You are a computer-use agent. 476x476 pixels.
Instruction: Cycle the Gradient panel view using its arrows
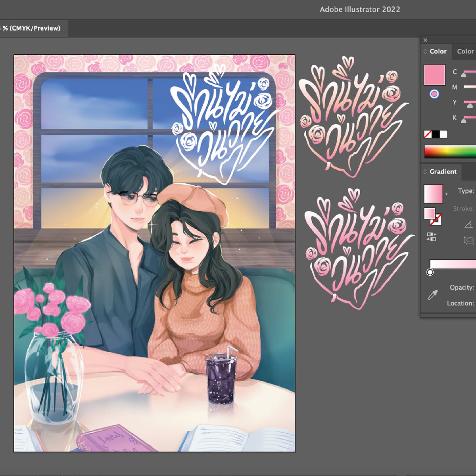(425, 172)
